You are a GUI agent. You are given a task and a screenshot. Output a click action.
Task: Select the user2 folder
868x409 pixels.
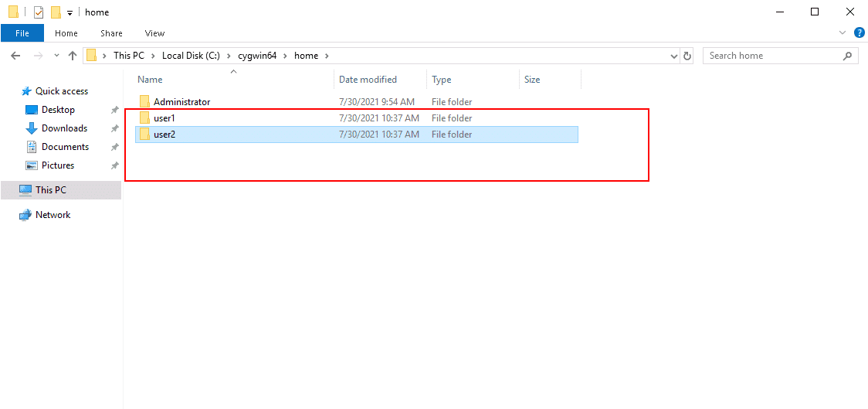coord(357,134)
